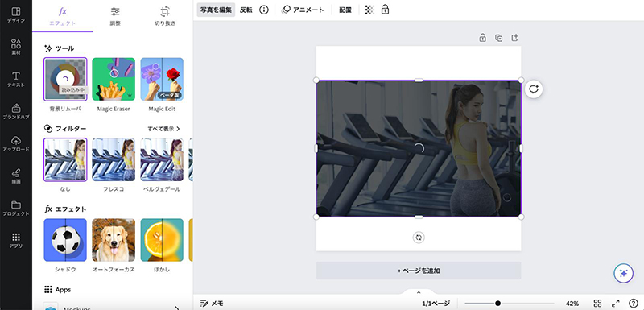Open the プロジェクト folder panel
The height and width of the screenshot is (310, 644).
(x=15, y=208)
